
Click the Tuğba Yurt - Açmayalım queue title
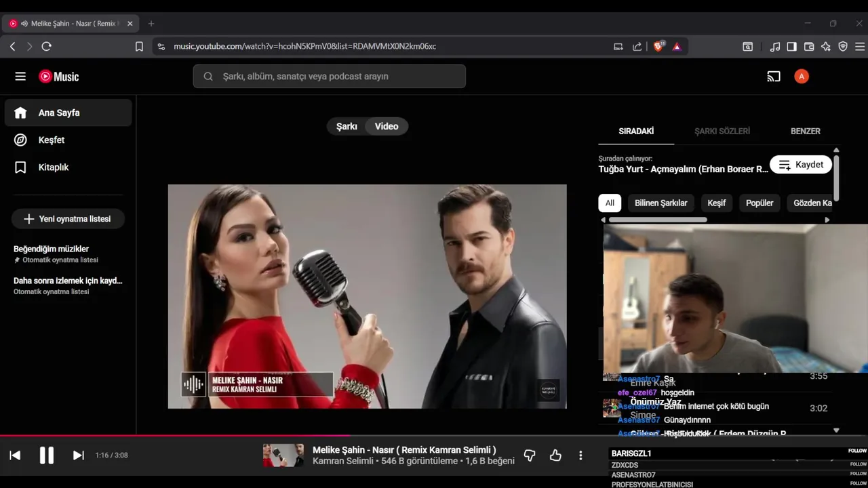pos(684,169)
